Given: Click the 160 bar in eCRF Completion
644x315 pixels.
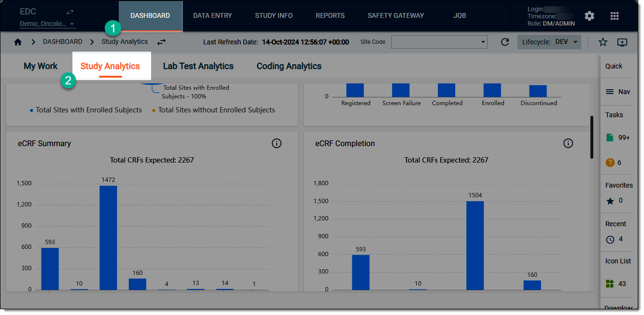Looking at the screenshot, I should pyautogui.click(x=532, y=285).
